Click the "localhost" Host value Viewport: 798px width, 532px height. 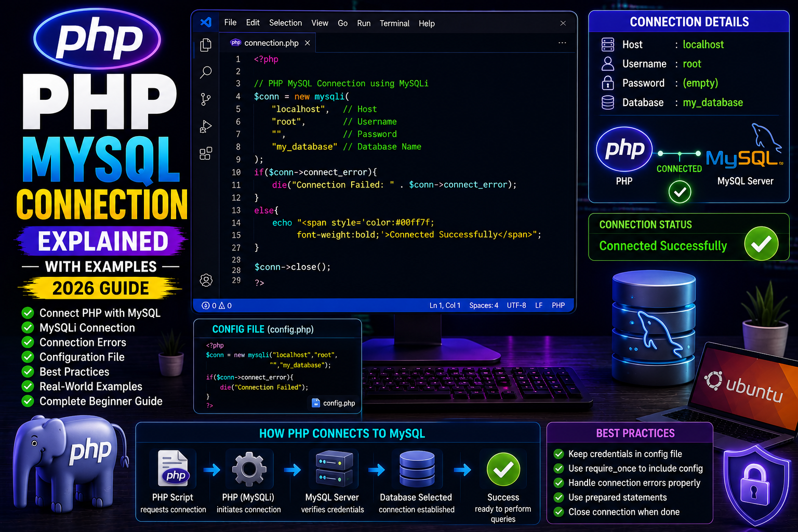[x=703, y=45]
